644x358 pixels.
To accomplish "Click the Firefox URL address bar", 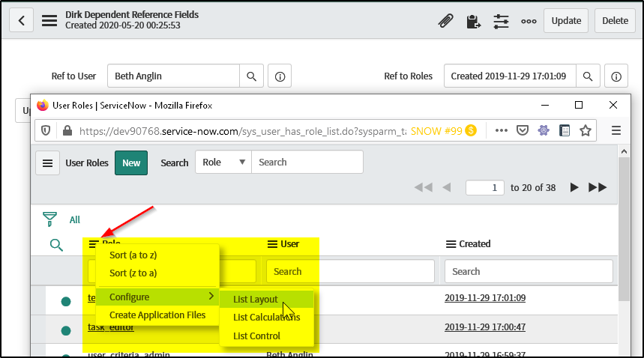I will 242,131.
